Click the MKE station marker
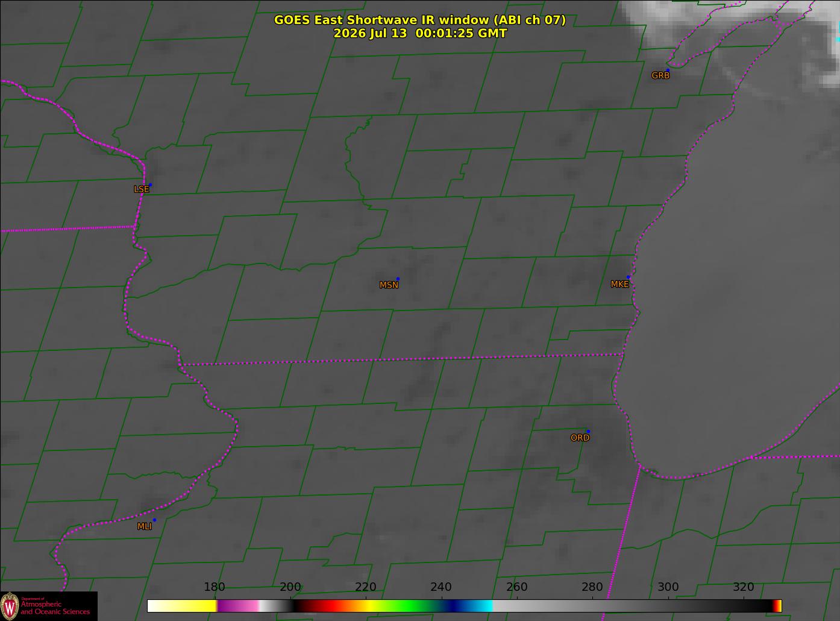Screen dimensions: 840x621 (628, 277)
